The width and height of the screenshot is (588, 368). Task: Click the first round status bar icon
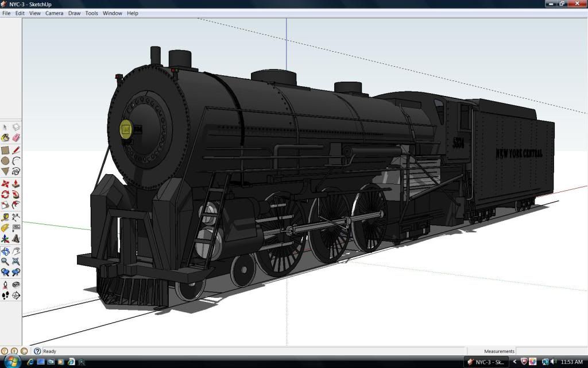pyautogui.click(x=5, y=351)
